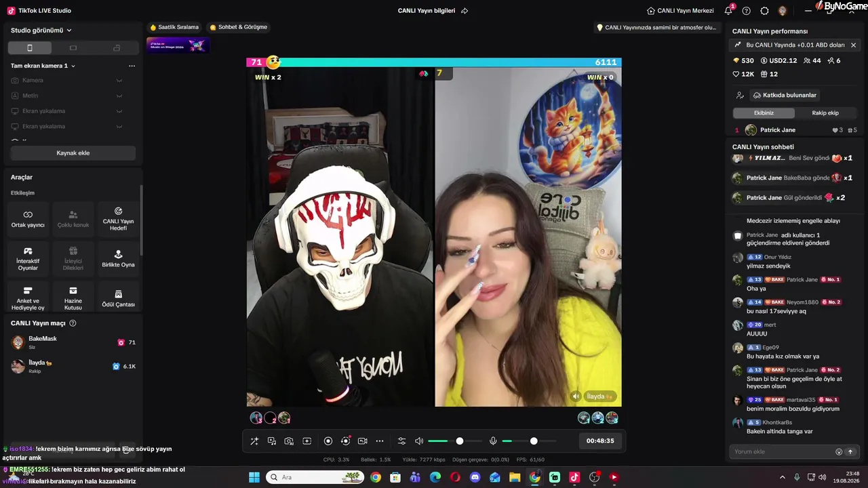Viewport: 868px width, 488px height.
Task: Open İnteraktif Oyunlar tool
Action: [x=28, y=258]
